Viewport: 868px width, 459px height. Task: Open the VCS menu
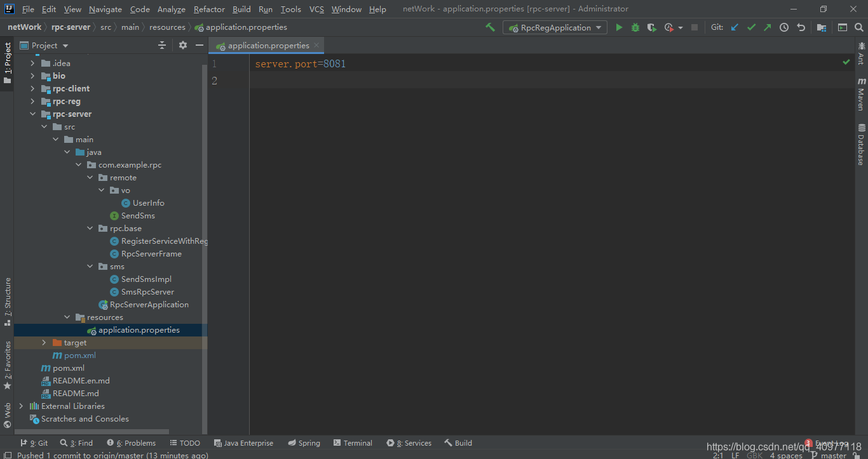pos(316,9)
